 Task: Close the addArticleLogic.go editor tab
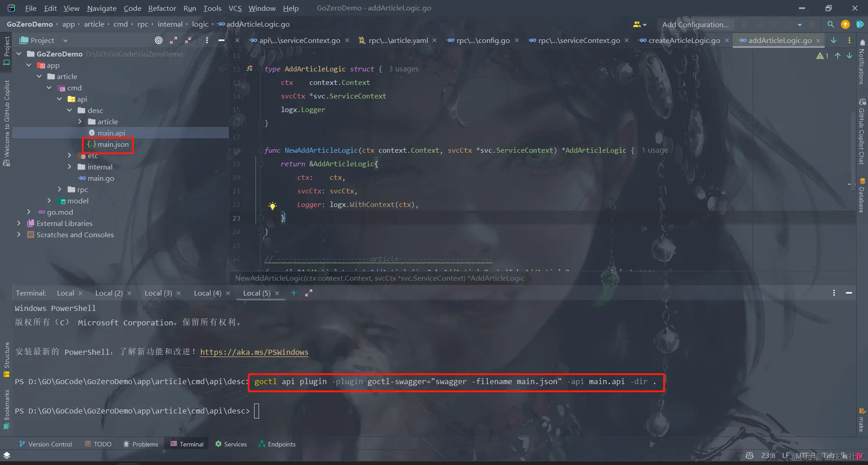[818, 40]
